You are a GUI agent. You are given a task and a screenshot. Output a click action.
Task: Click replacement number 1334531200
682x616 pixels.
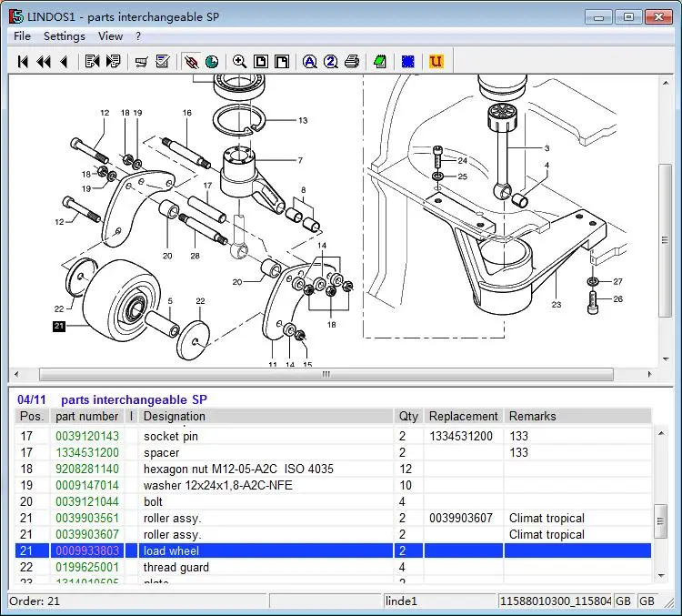[460, 436]
